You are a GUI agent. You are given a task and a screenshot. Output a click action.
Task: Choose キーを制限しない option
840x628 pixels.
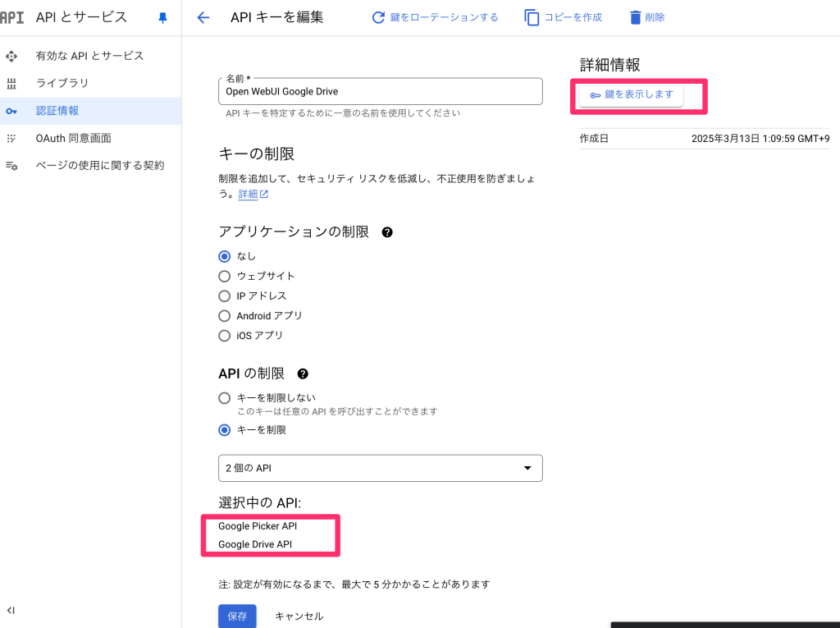pos(225,398)
